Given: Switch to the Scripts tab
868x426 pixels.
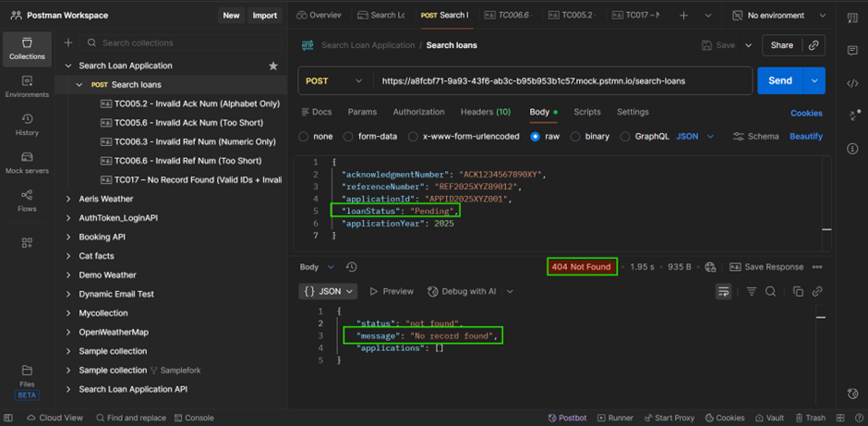Looking at the screenshot, I should click(x=586, y=112).
